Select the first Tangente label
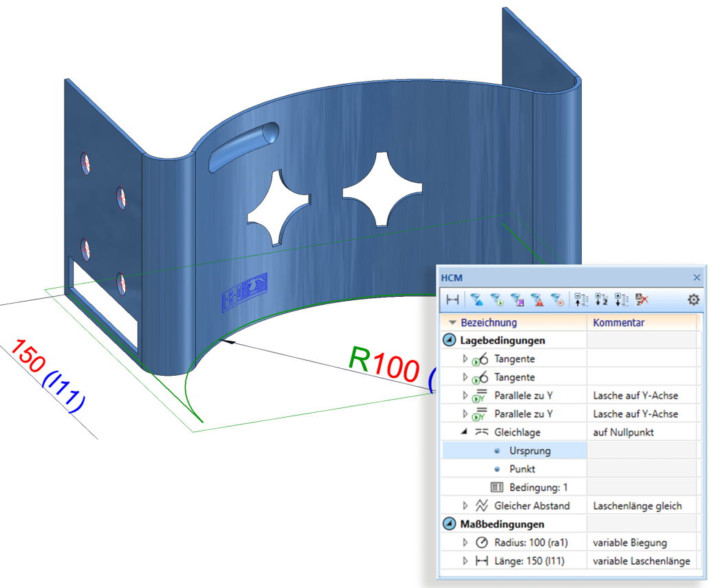 click(x=514, y=359)
